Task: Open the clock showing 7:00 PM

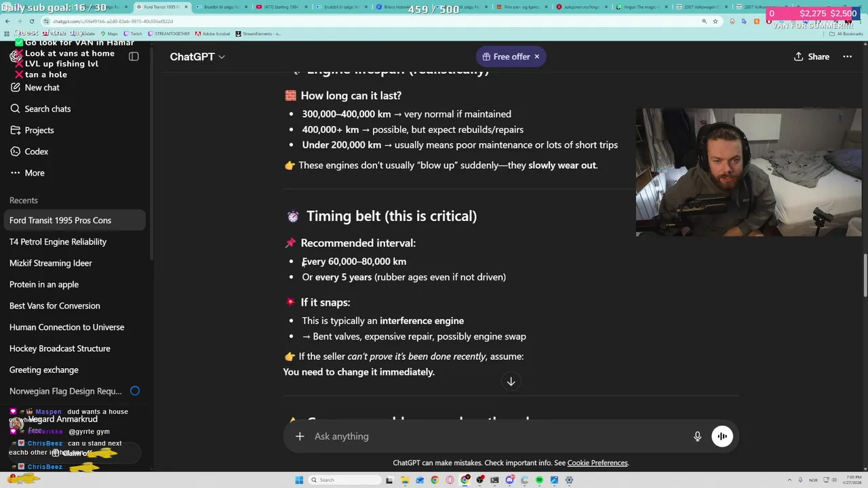Action: [852, 480]
